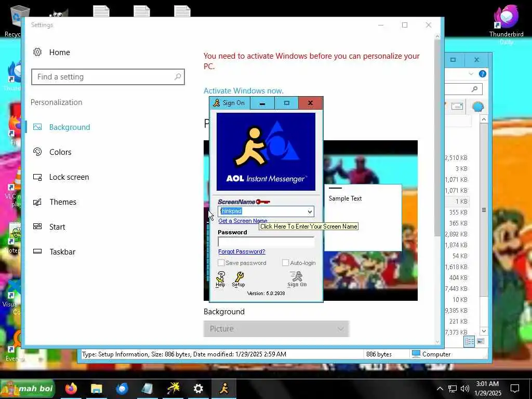Click the Explorer search magnifier icon

coord(474,89)
